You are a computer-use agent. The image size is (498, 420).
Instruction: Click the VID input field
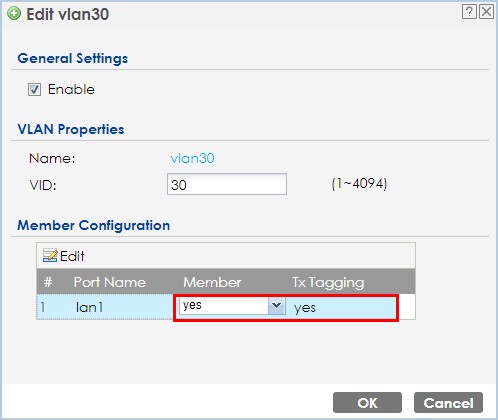(x=227, y=184)
